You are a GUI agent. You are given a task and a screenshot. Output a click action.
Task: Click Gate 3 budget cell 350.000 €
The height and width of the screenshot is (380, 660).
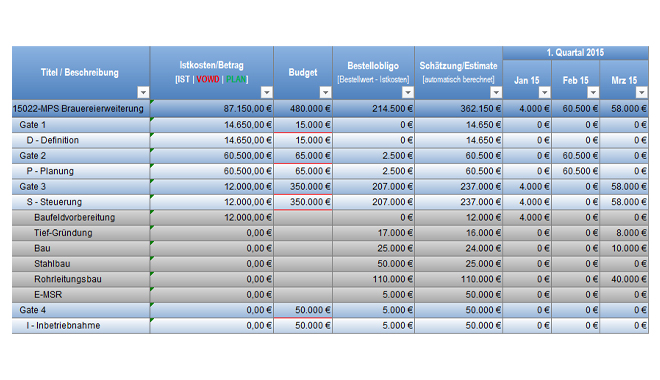pyautogui.click(x=303, y=186)
